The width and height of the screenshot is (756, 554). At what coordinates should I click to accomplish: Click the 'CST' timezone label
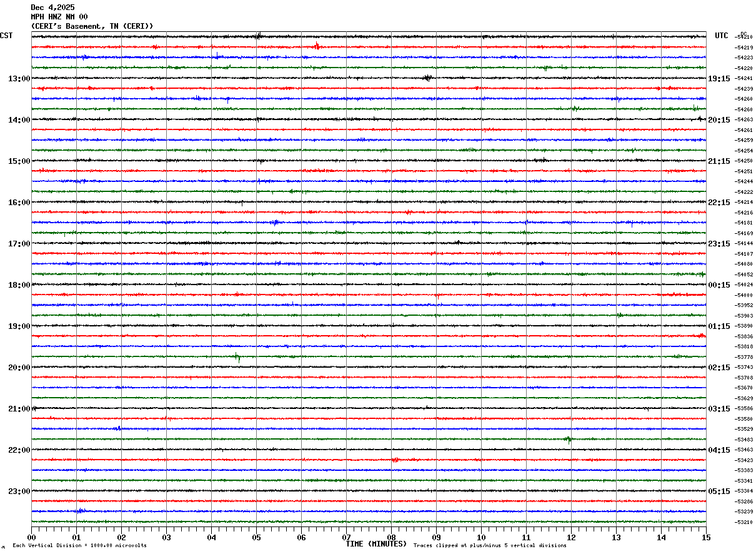[6, 36]
